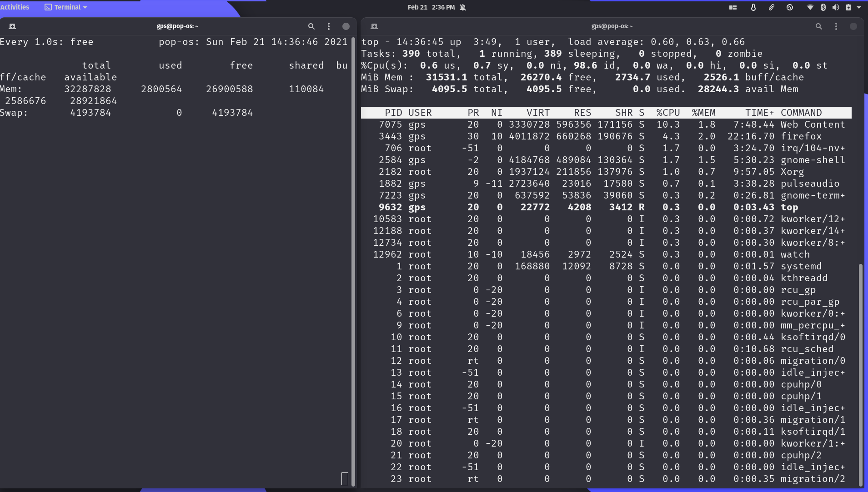Click PID 7075 in top list
The width and height of the screenshot is (868, 492).
click(390, 124)
